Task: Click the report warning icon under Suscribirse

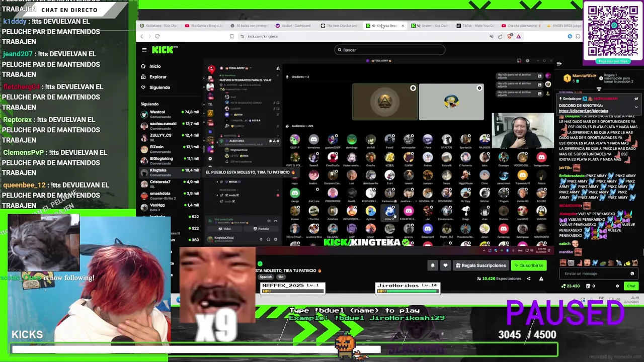Action: point(541,279)
